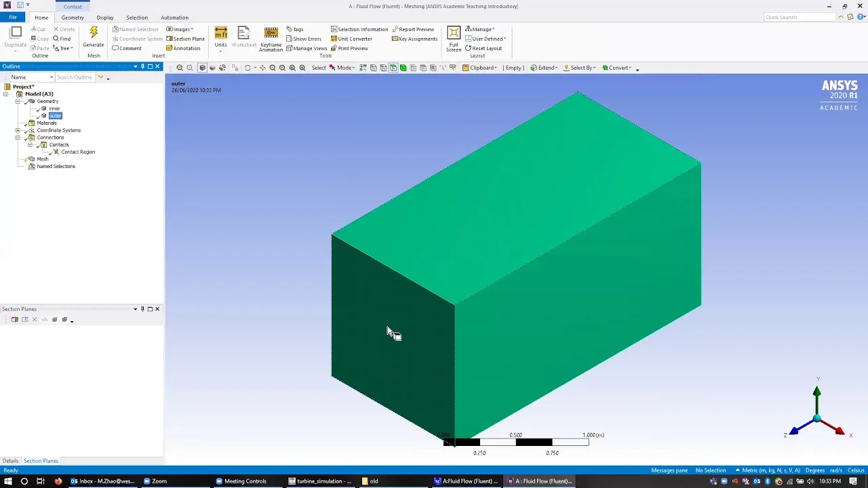Click the Generate mesh lightning icon
This screenshot has height=488, width=868.
tap(94, 33)
